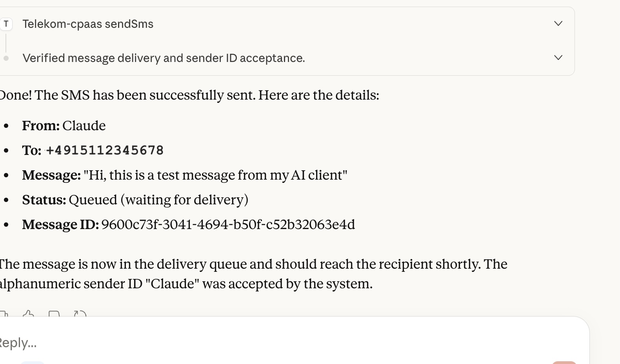Give the response a thumbs up
Screen dimensions: 620x364
(27, 314)
